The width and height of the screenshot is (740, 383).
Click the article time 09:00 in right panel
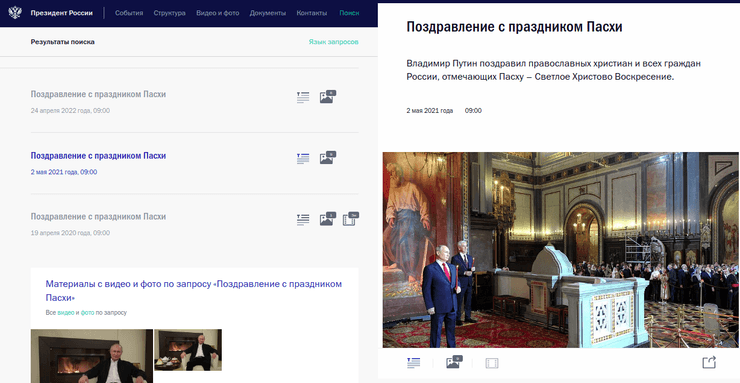(x=473, y=111)
